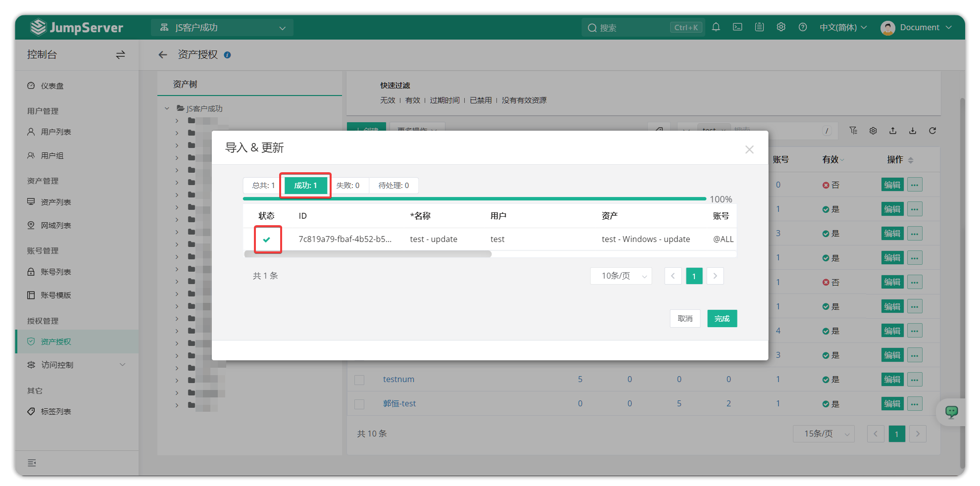Open the settings gear in top bar
980x486 pixels.
(781, 27)
